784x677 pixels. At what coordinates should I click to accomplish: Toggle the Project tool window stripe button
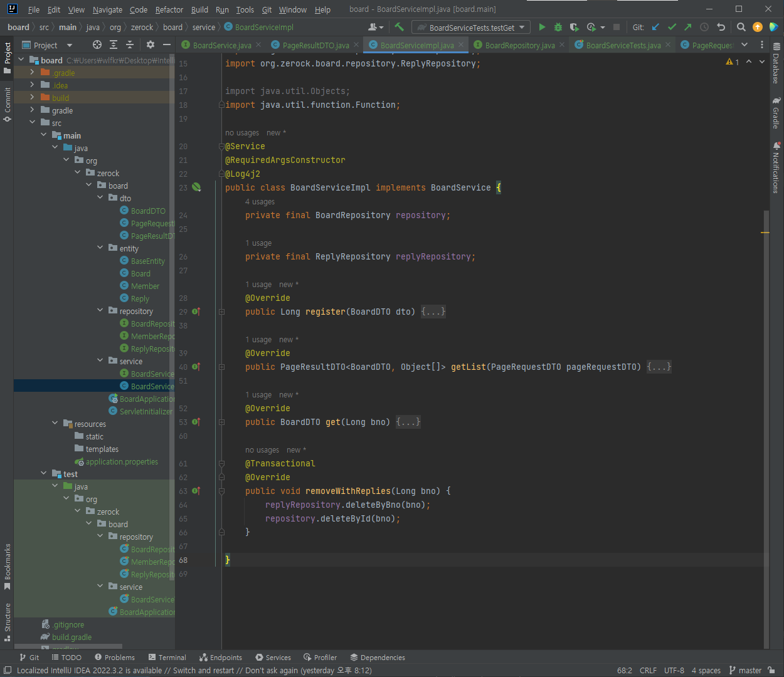8,58
